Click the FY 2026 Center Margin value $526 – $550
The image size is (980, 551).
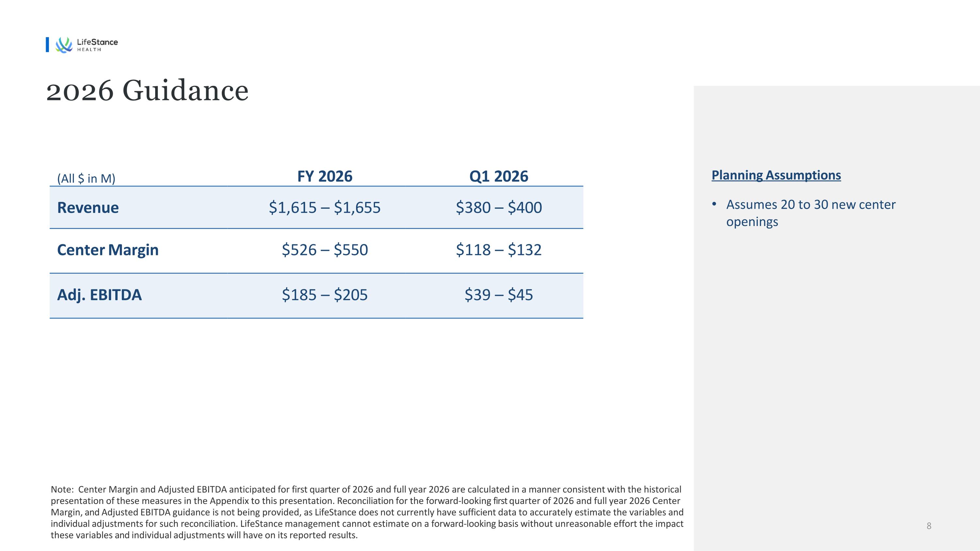pyautogui.click(x=324, y=250)
